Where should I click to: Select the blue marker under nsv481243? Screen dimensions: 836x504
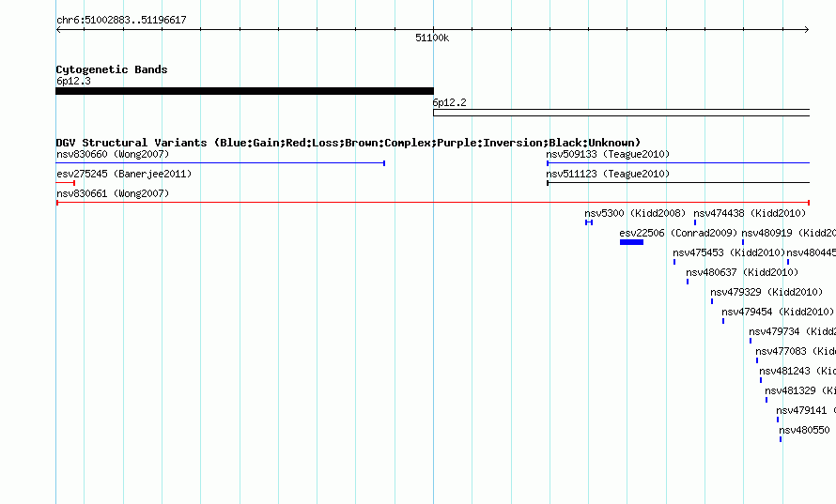760,380
